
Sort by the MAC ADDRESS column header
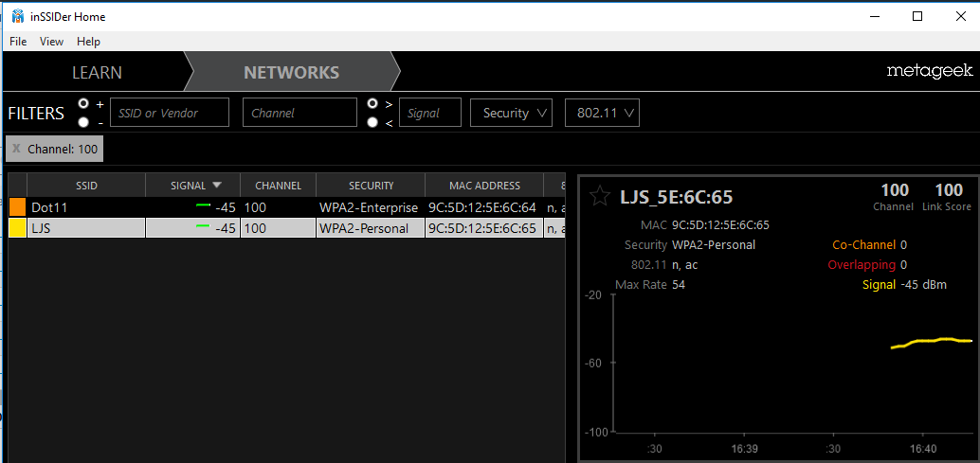(484, 186)
